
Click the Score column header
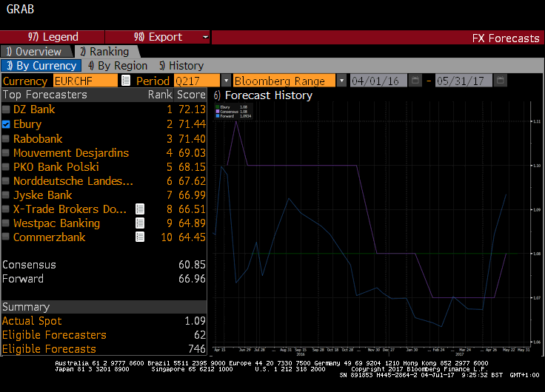coord(191,95)
